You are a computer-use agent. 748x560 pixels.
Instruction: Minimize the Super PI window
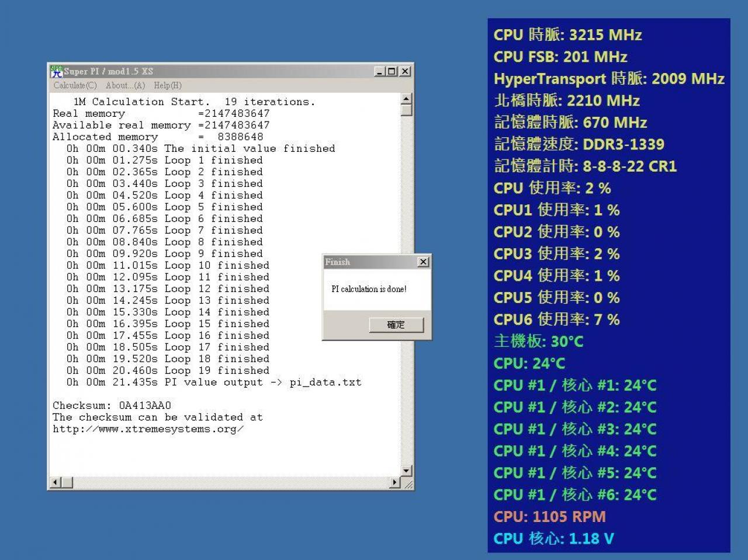[380, 71]
